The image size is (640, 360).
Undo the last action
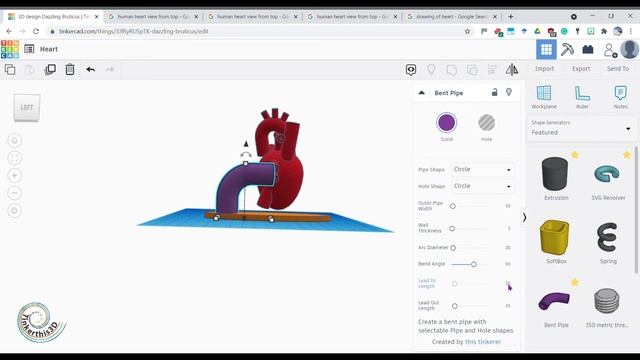click(x=91, y=69)
